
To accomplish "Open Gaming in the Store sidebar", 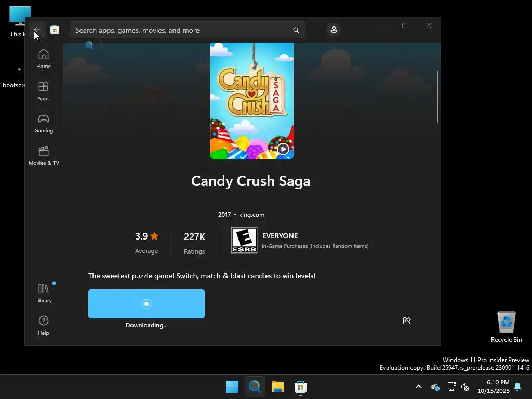I will pyautogui.click(x=44, y=123).
